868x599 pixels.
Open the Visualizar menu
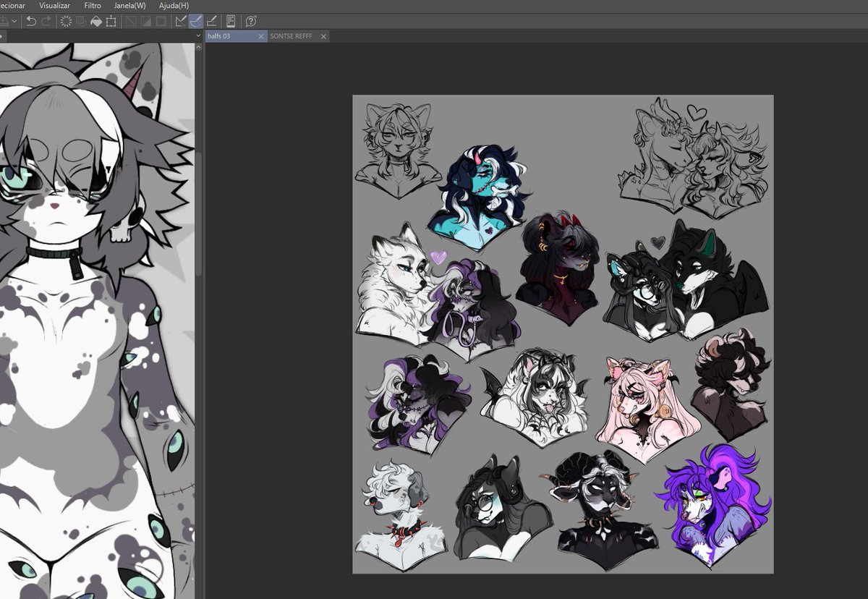[54, 5]
